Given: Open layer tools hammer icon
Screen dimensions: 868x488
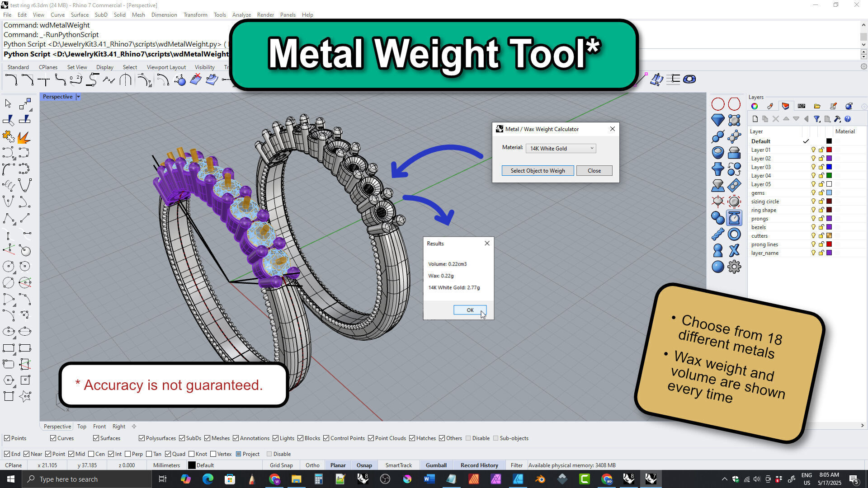Looking at the screenshot, I should [x=837, y=119].
